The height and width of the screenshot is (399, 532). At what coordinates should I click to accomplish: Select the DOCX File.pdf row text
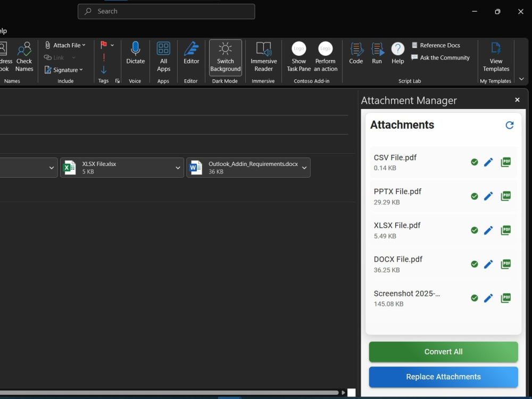(398, 260)
